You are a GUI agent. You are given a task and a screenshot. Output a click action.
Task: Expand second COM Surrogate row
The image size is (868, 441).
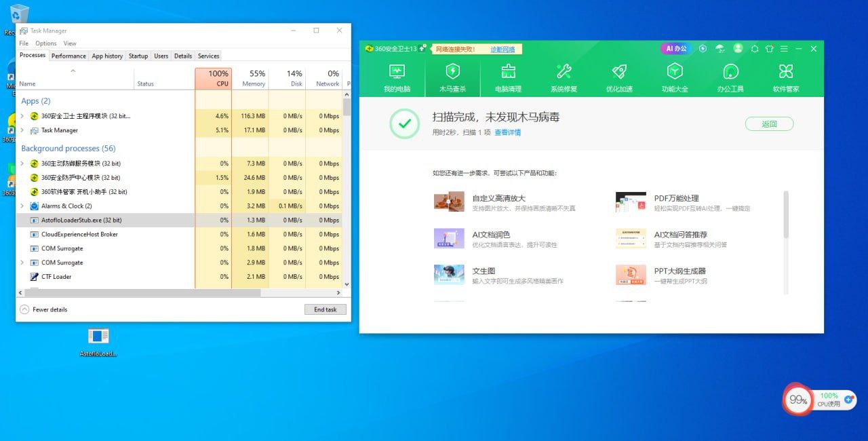coord(22,263)
